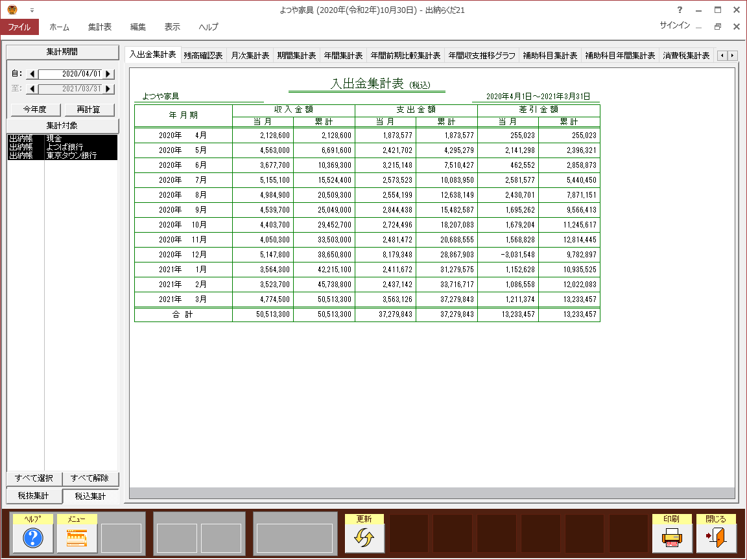Image resolution: width=747 pixels, height=560 pixels.
Task: Switch to 補助科目年間集計表 tab
Action: coord(621,56)
